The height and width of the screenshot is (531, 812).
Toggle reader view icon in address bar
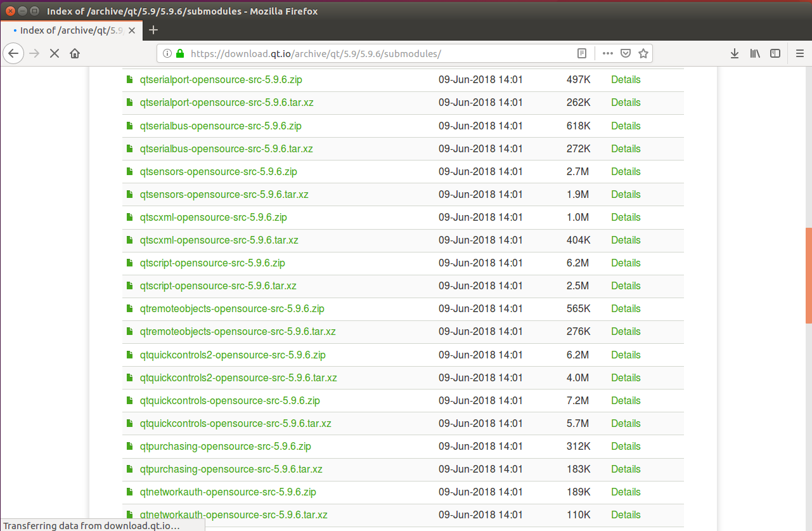(582, 54)
